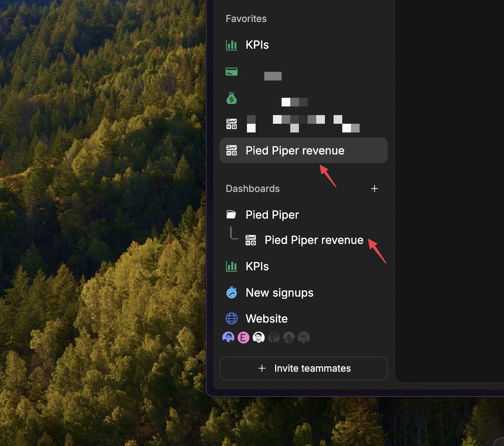Expand the Pied Piper dashboard folder

tap(272, 214)
